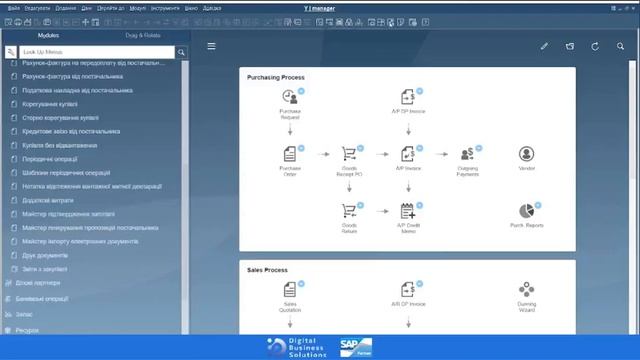This screenshot has width=640, height=360.
Task: Open Рахунок-фактура від постачальника menu item
Action: pyautogui.click(x=73, y=77)
